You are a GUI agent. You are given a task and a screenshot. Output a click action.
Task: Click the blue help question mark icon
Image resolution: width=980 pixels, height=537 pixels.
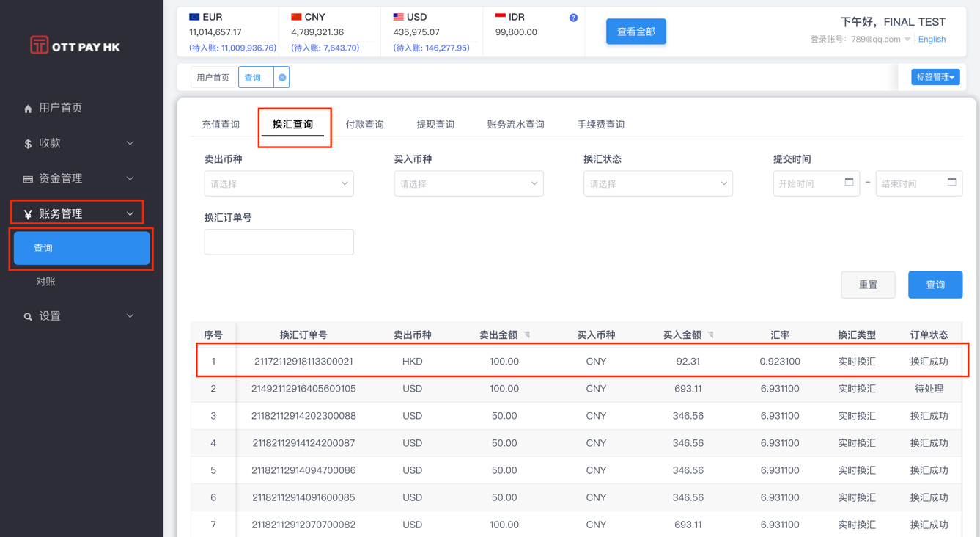point(573,18)
